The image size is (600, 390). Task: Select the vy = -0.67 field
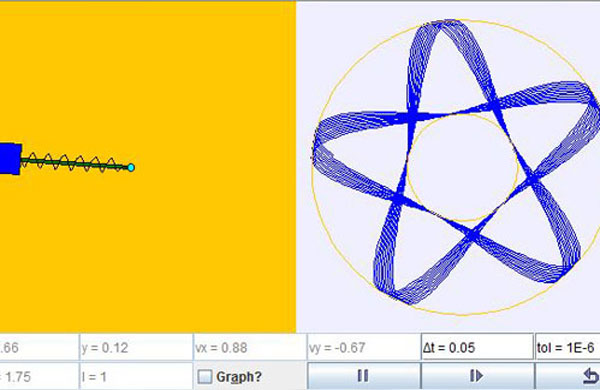[364, 348]
